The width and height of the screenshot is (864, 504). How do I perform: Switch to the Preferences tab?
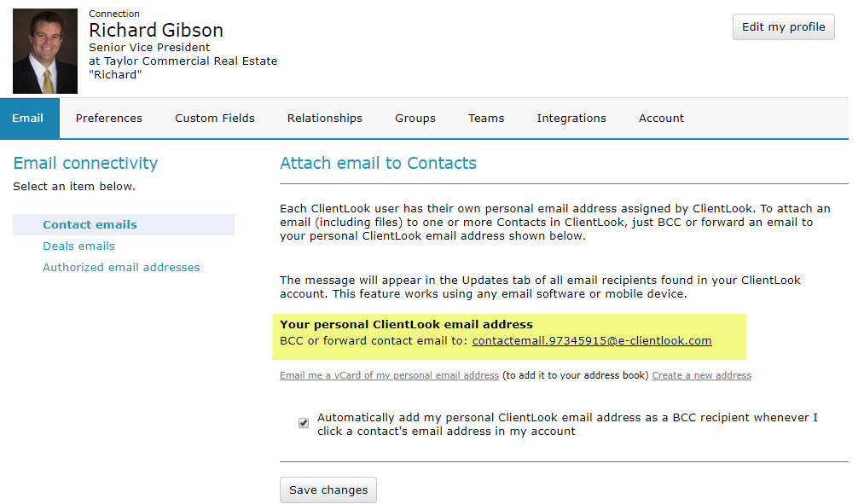(x=108, y=118)
